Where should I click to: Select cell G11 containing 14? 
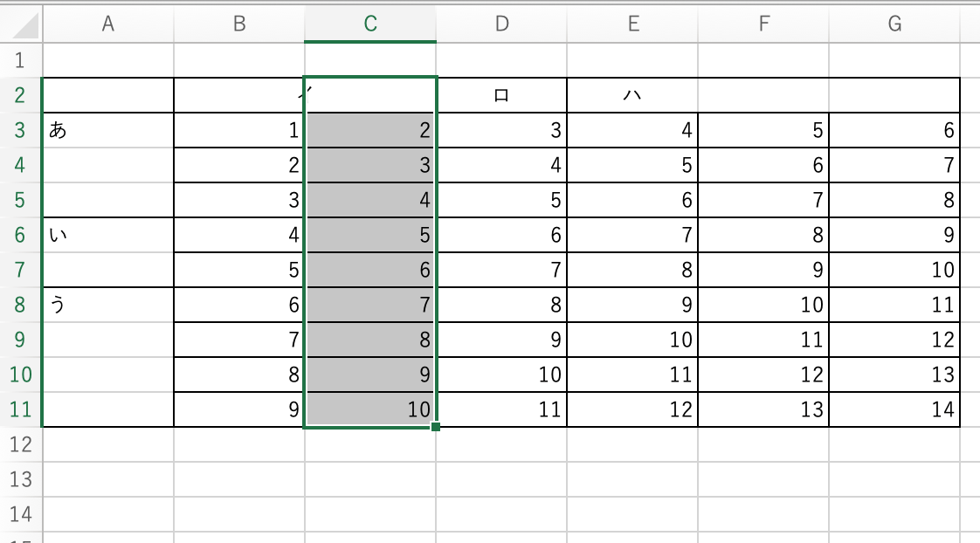tap(894, 409)
